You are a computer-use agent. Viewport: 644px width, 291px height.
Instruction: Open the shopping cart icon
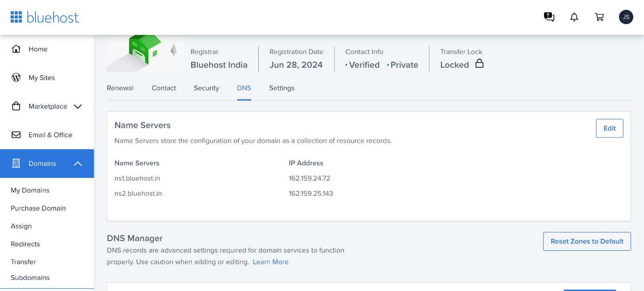[599, 17]
